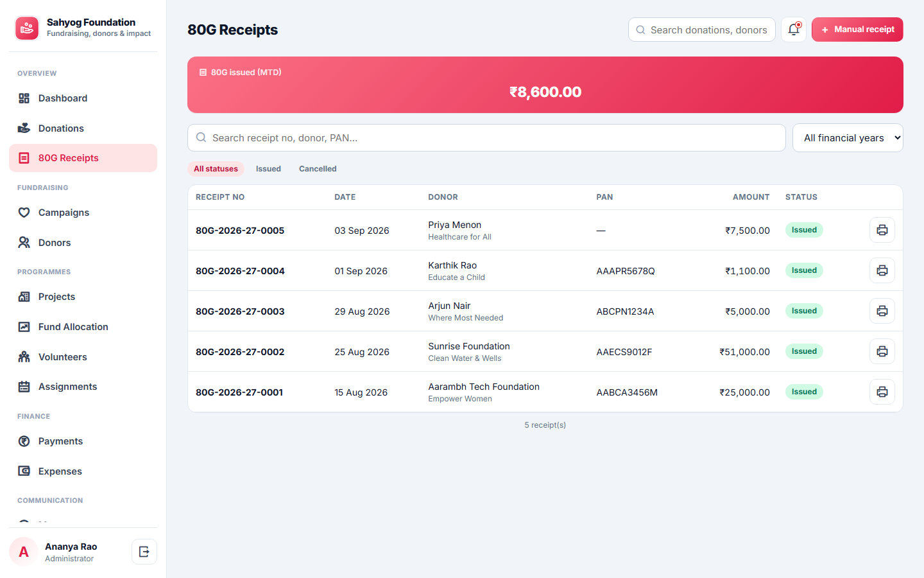Click the logout icon next to Ananya Rao

[x=144, y=552]
